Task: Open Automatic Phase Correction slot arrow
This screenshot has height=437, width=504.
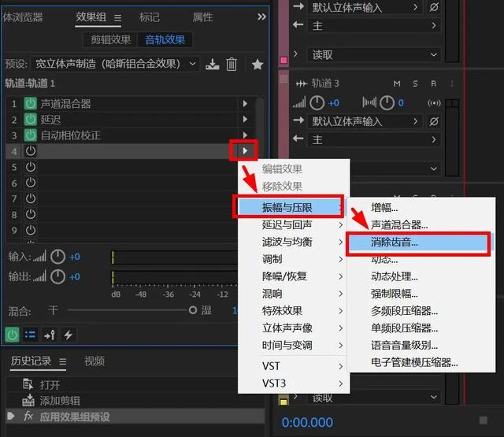Action: tap(245, 135)
